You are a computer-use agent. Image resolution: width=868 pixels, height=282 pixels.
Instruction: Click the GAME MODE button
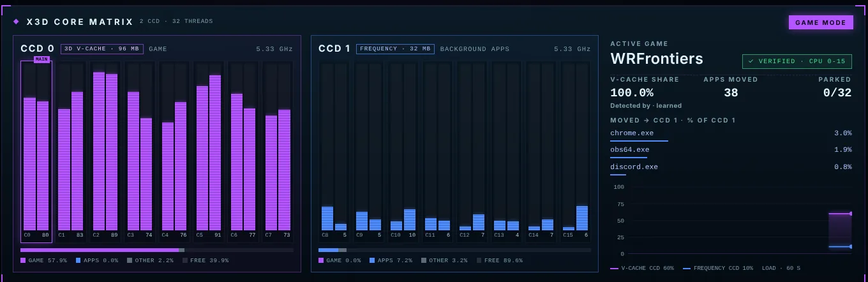(821, 22)
